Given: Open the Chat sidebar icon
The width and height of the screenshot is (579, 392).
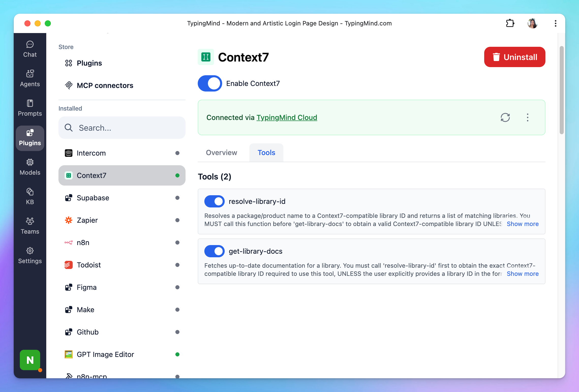Looking at the screenshot, I should pos(30,49).
